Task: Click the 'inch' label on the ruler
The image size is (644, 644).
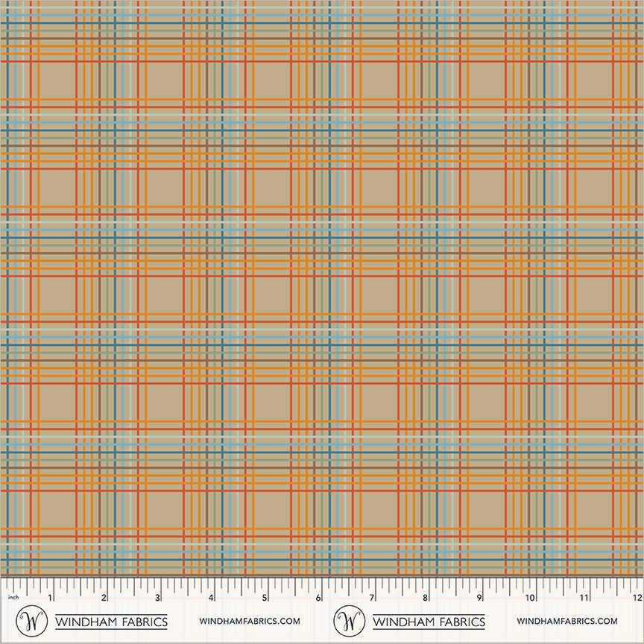Action: click(x=13, y=597)
